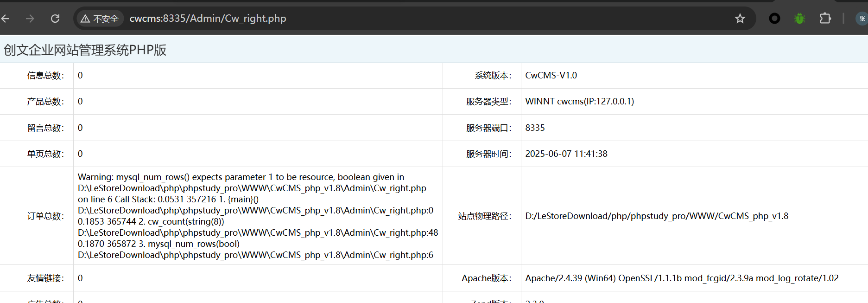The image size is (868, 303).
Task: Click the server time 2025-06-07 11:41:38
Action: (x=566, y=154)
